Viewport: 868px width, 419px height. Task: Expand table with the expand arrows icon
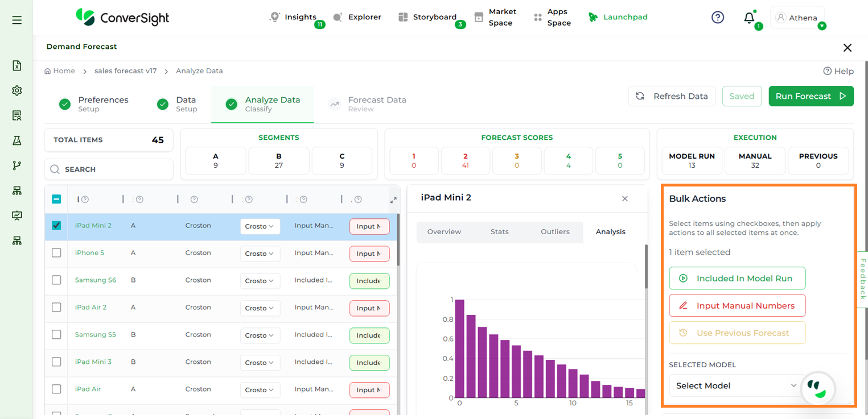coord(393,200)
